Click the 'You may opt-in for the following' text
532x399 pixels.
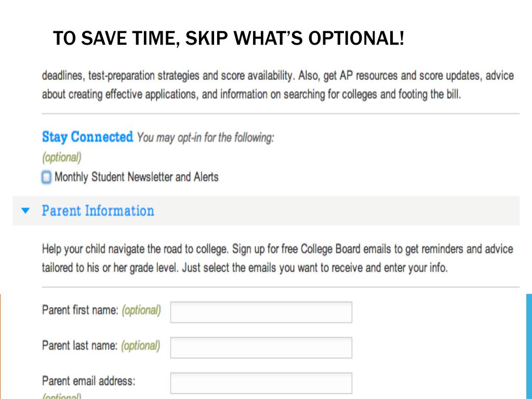[x=205, y=138]
